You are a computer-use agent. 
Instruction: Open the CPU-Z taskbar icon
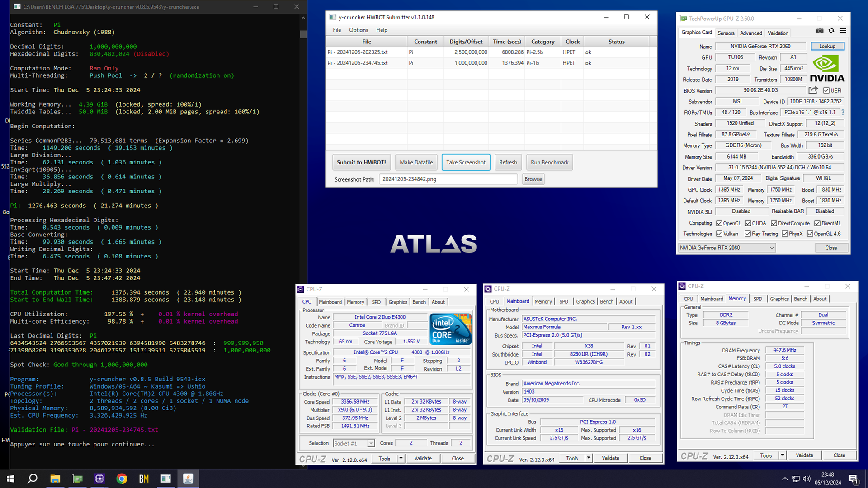click(x=99, y=479)
